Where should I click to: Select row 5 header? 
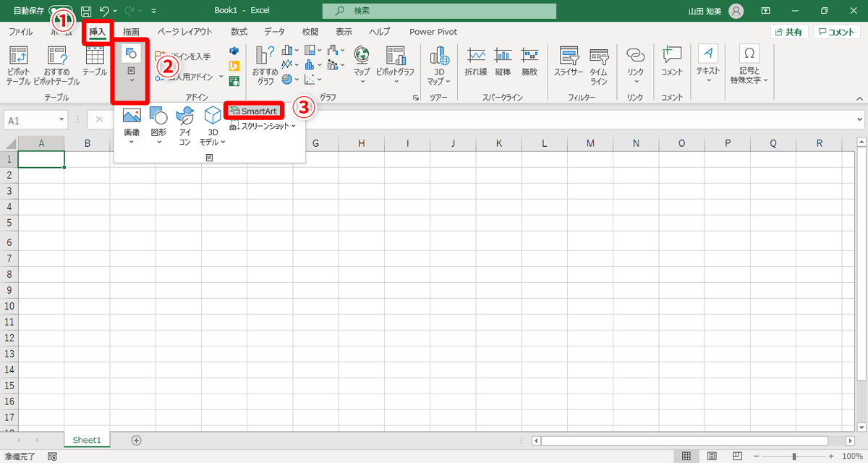click(x=9, y=222)
